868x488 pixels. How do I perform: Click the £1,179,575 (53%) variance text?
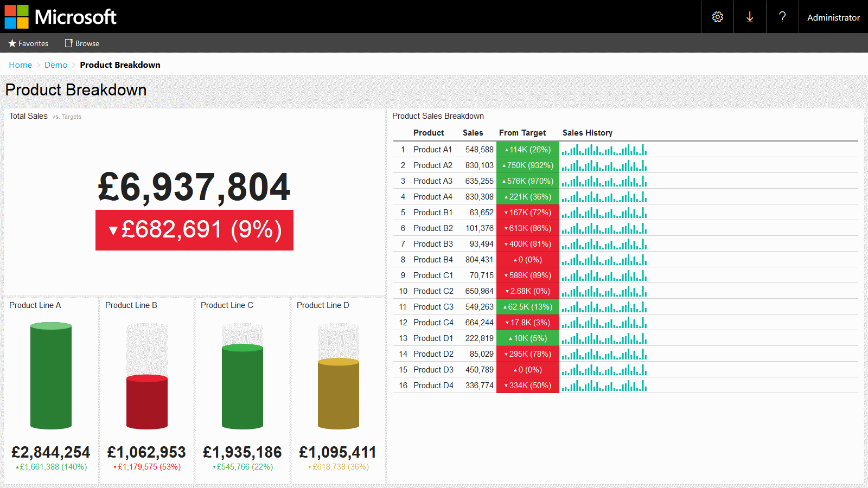point(146,467)
